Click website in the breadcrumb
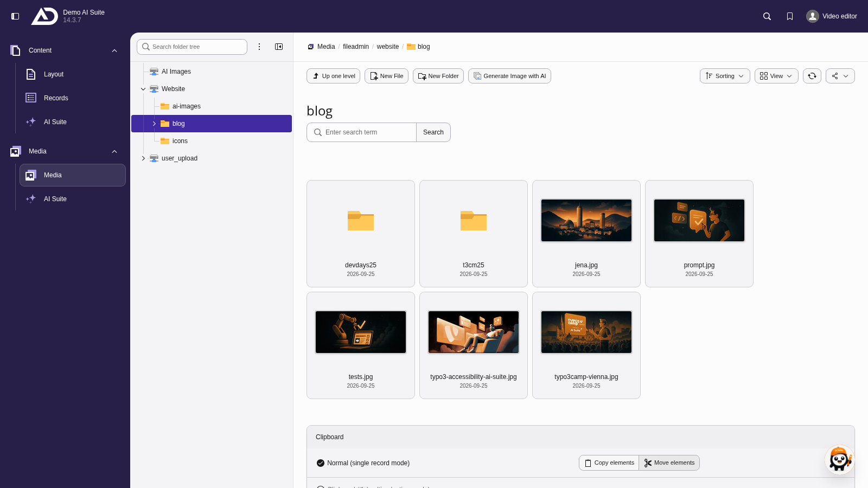Viewport: 868px width, 488px height. coord(388,47)
